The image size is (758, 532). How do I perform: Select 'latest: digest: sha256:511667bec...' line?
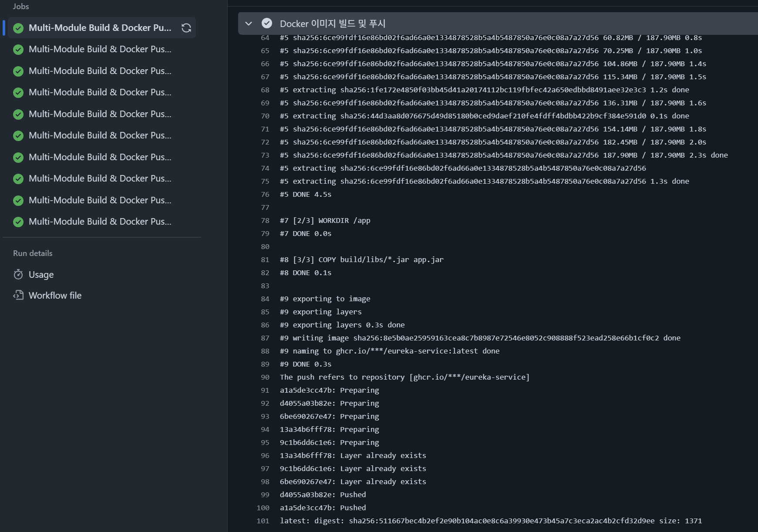tap(491, 521)
